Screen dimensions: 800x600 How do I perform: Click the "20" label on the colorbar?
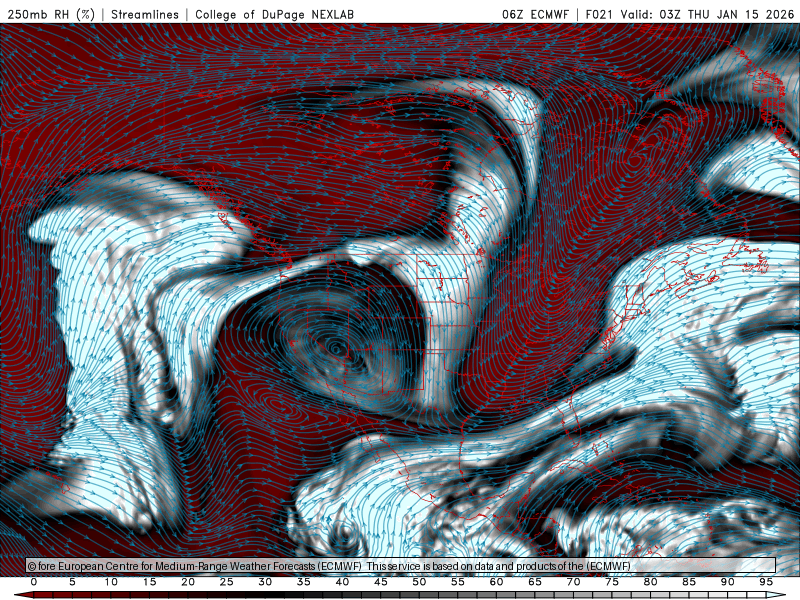[x=188, y=582]
